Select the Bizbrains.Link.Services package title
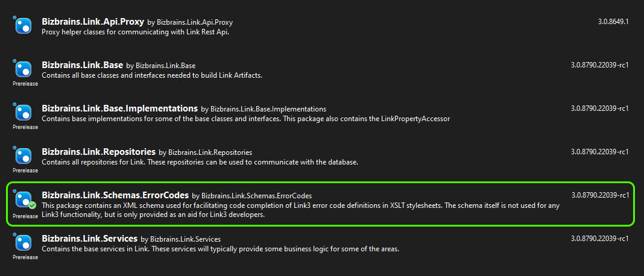Image resolution: width=644 pixels, height=276 pixels. 90,238
